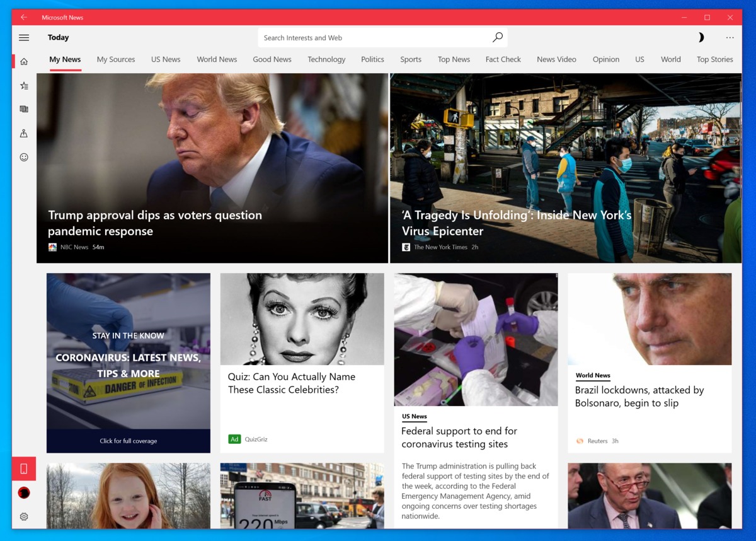
Task: Click the NBC News source logo
Action: tap(52, 247)
